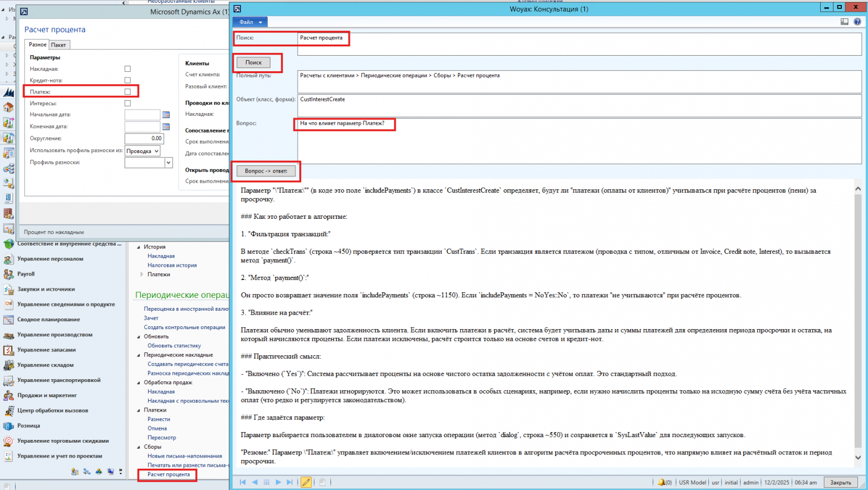Viewport: 868px width, 490px height.
Task: Expand the Платежи tree node under История
Action: 141,275
